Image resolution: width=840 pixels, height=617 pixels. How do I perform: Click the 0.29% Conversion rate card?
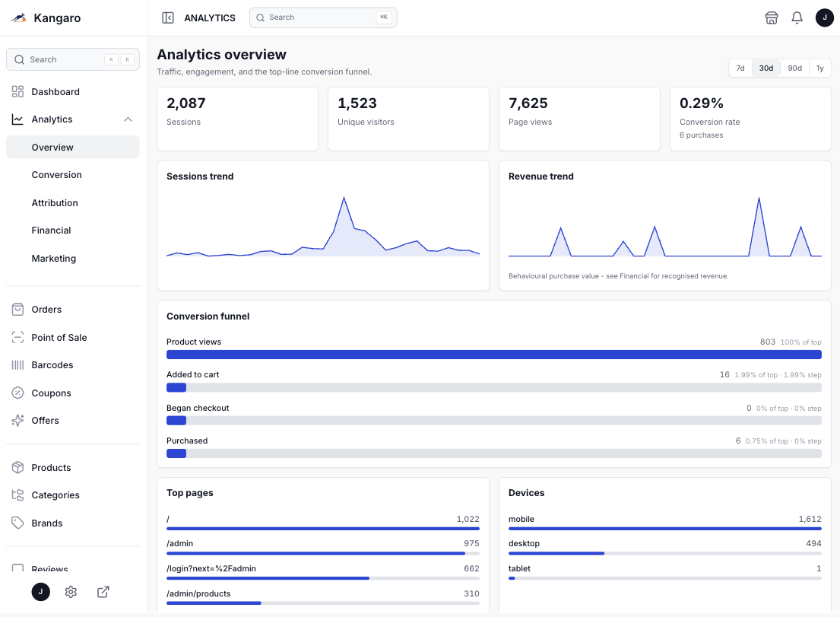(750, 119)
